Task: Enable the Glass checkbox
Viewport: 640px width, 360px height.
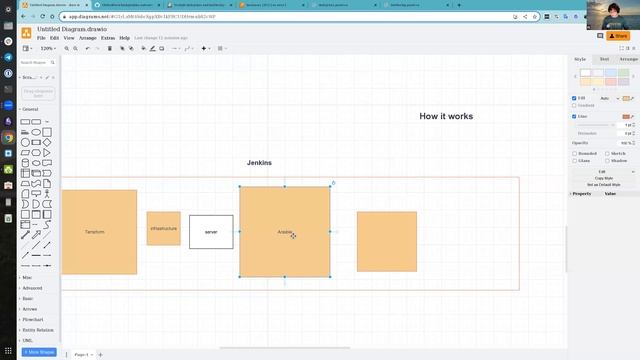Action: point(575,161)
